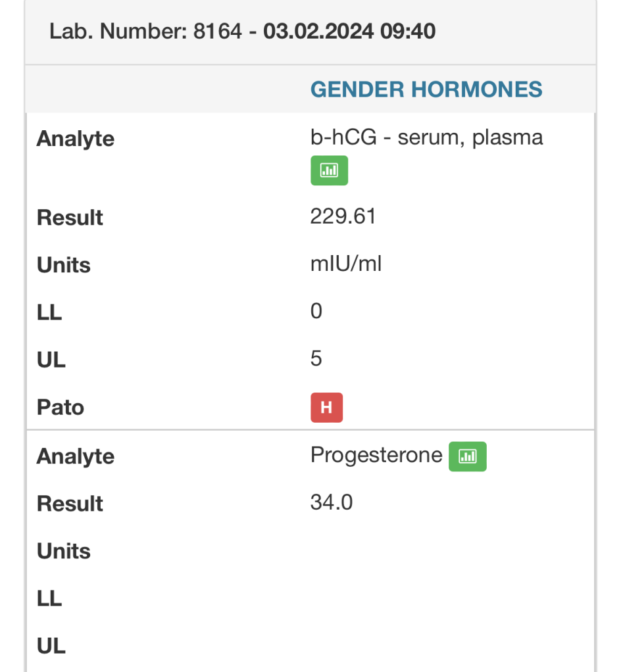Click the mIU/ml units value
This screenshot has width=621, height=672.
pos(345,264)
